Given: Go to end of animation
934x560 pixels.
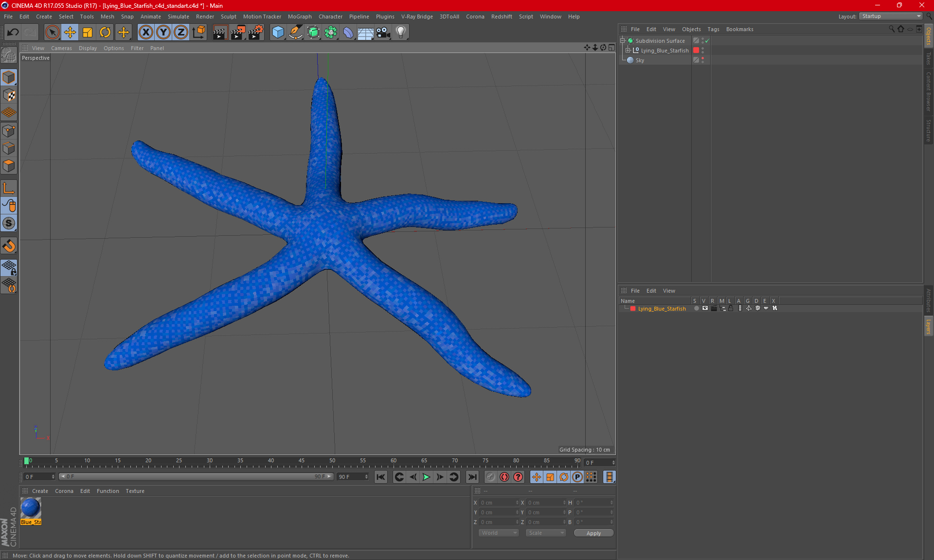Looking at the screenshot, I should point(472,477).
